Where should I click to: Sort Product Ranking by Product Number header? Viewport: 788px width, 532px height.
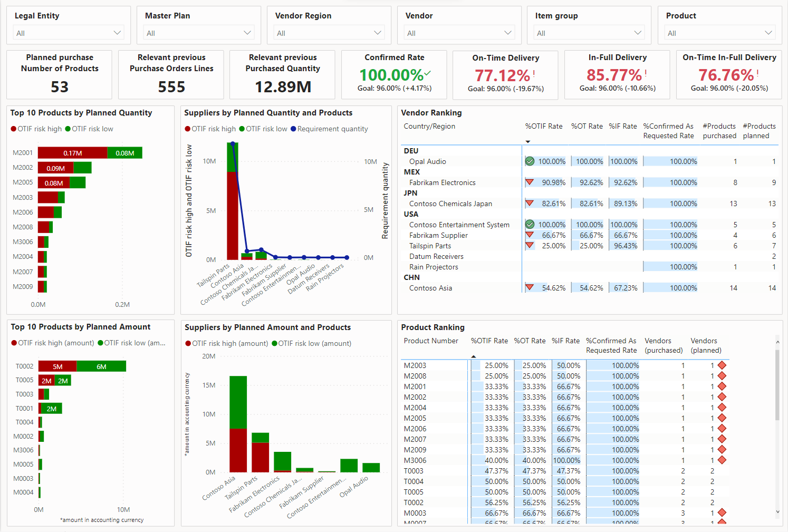pyautogui.click(x=431, y=341)
